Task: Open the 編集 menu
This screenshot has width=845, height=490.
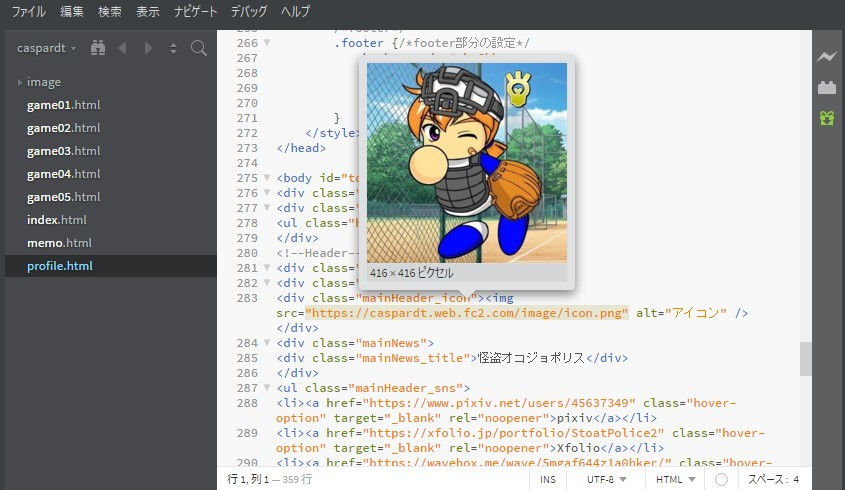Action: (72, 11)
